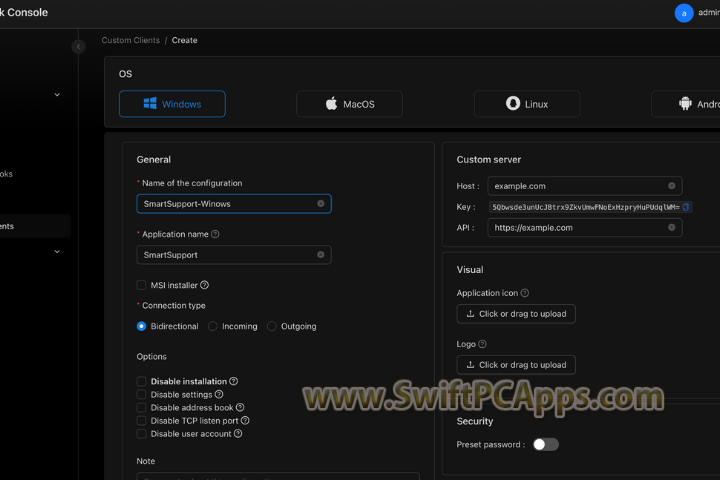Show help for Application icon
This screenshot has width=720, height=480.
[525, 293]
